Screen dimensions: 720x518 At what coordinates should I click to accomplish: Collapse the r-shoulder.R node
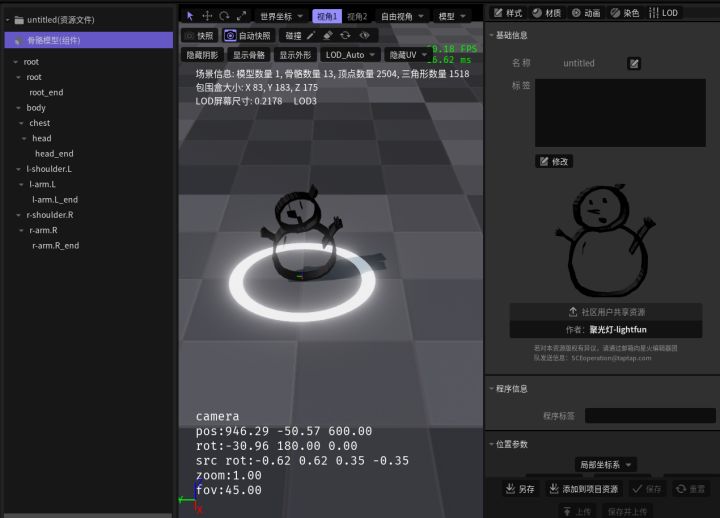coord(18,215)
